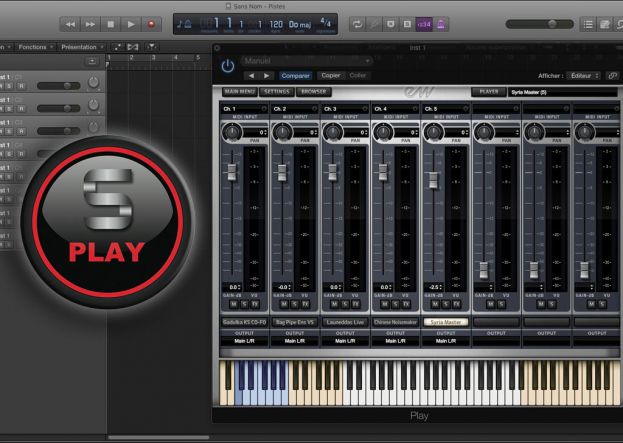Click previous preset arrow in plugin header
Screen dimensions: 623x443
click(x=251, y=75)
